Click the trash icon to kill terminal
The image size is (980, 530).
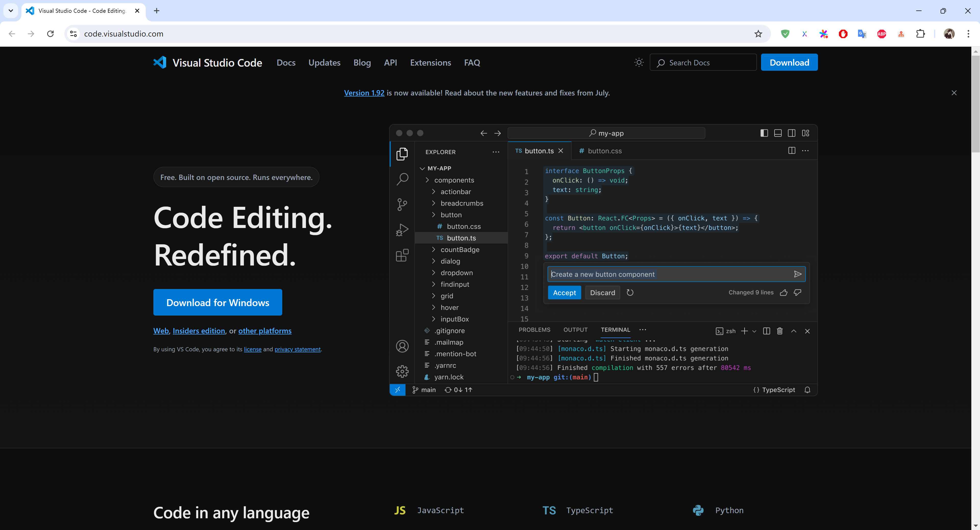(779, 331)
